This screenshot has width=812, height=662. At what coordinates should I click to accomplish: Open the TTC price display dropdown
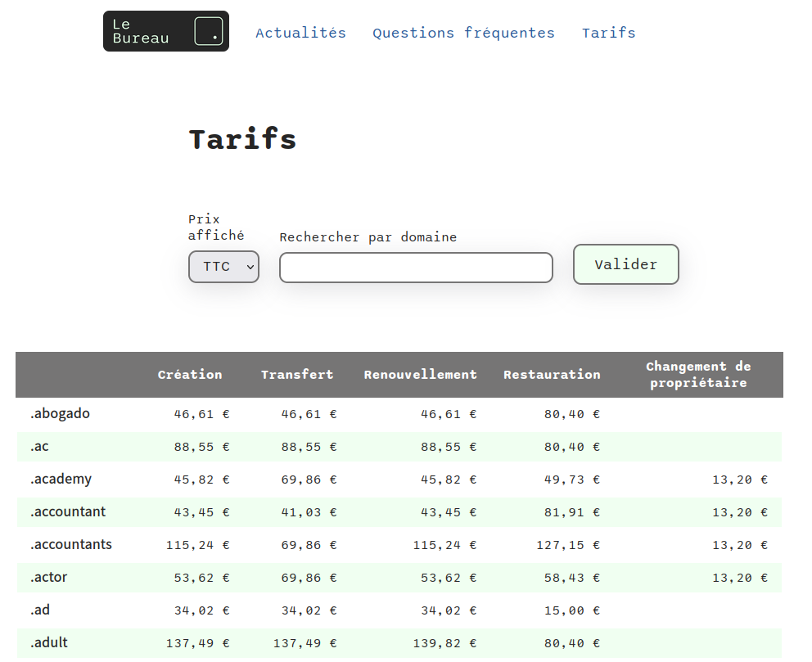pyautogui.click(x=223, y=266)
